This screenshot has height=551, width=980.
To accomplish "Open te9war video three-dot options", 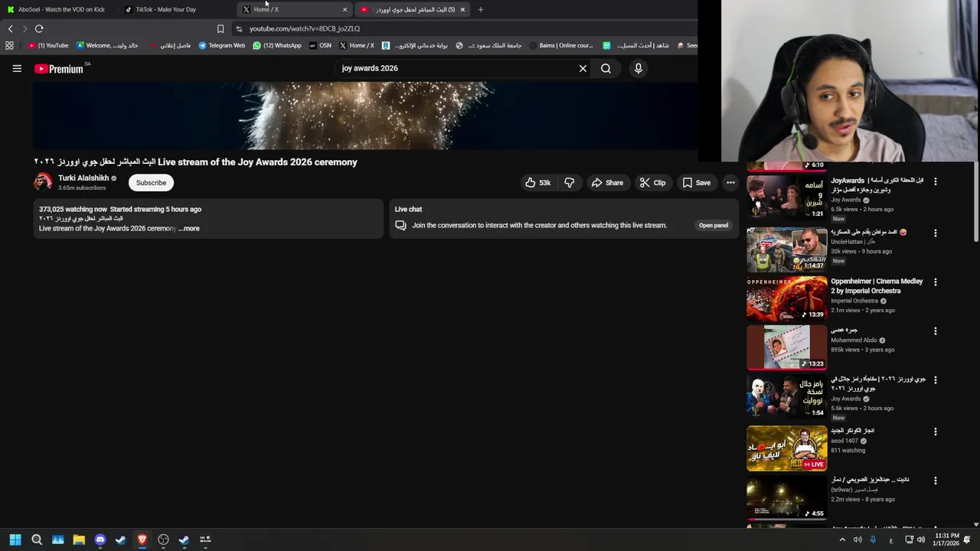I will point(935,481).
